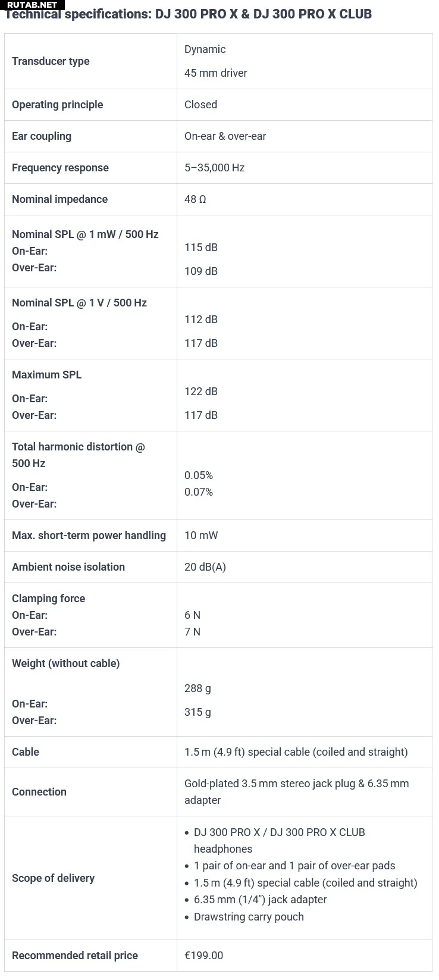Viewport: 439px width, 980px height.
Task: Click the 5–35,000 Hz frequency value
Action: (x=214, y=168)
